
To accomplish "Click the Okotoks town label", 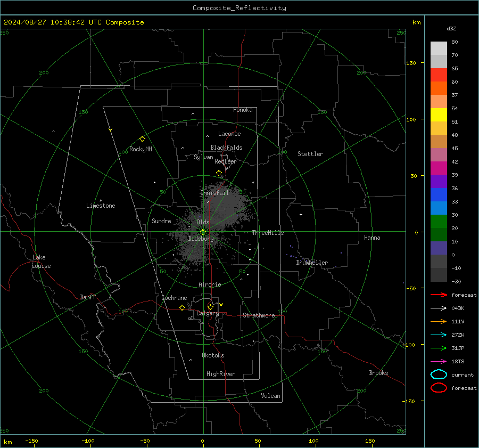I will click(x=213, y=355).
